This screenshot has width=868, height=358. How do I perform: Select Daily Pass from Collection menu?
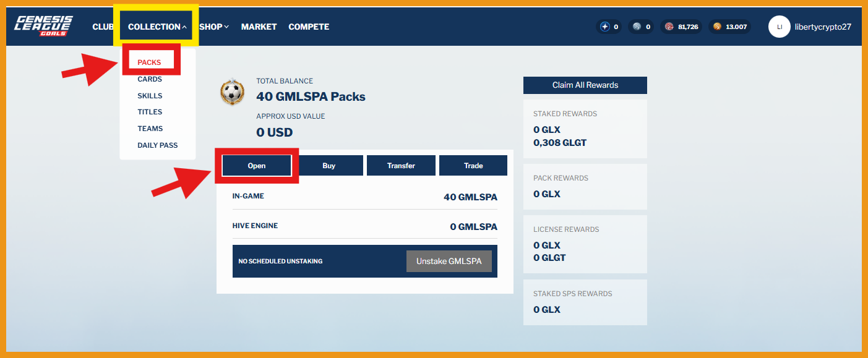tap(158, 145)
